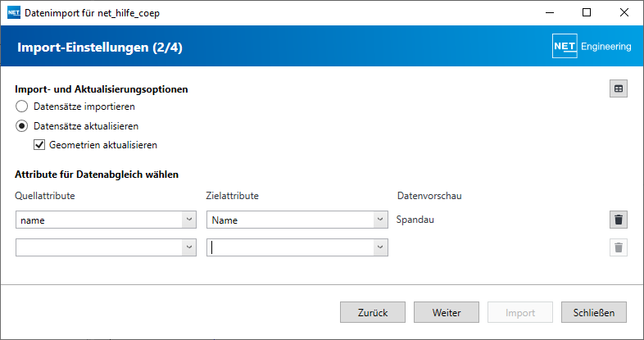Click the Datenvorschau column label
The height and width of the screenshot is (340, 644).
(x=429, y=196)
